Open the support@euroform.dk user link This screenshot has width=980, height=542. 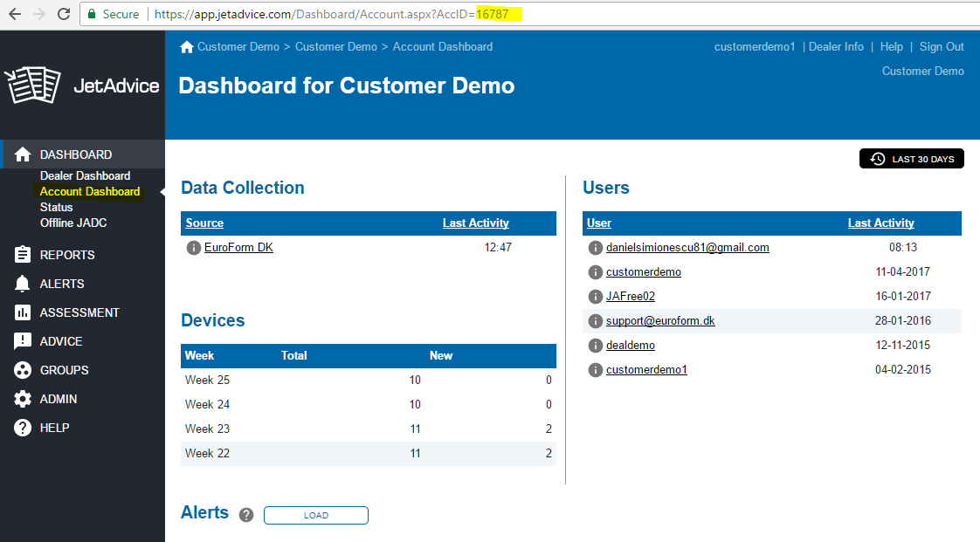pyautogui.click(x=660, y=321)
